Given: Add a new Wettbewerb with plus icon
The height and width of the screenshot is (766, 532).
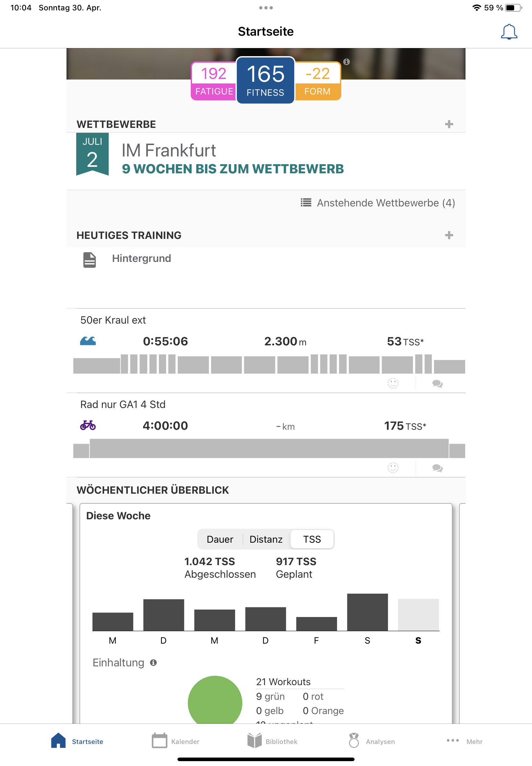Looking at the screenshot, I should click(x=449, y=124).
